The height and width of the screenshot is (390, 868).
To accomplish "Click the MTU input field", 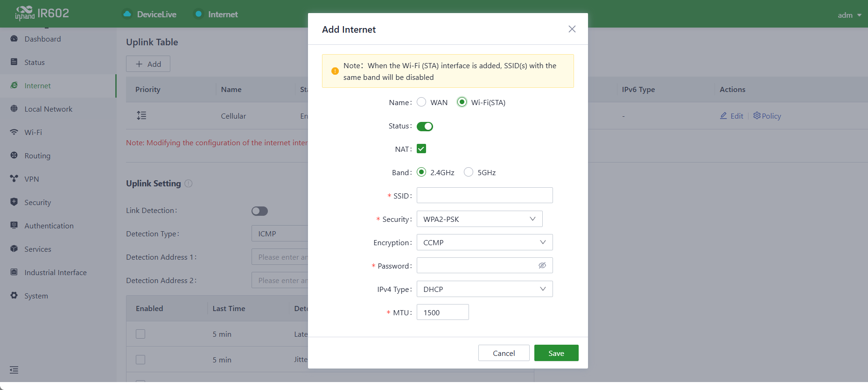I will 443,312.
